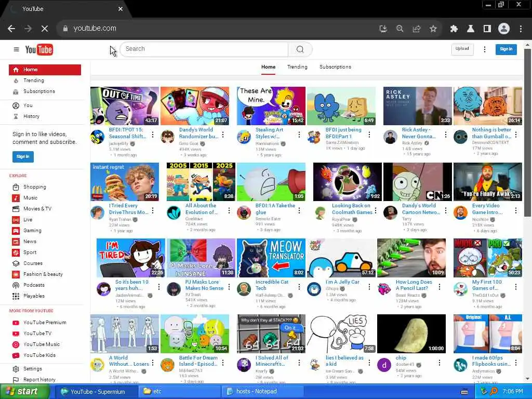Open Movies & TV in sidebar
The image size is (532, 399).
[45, 209]
